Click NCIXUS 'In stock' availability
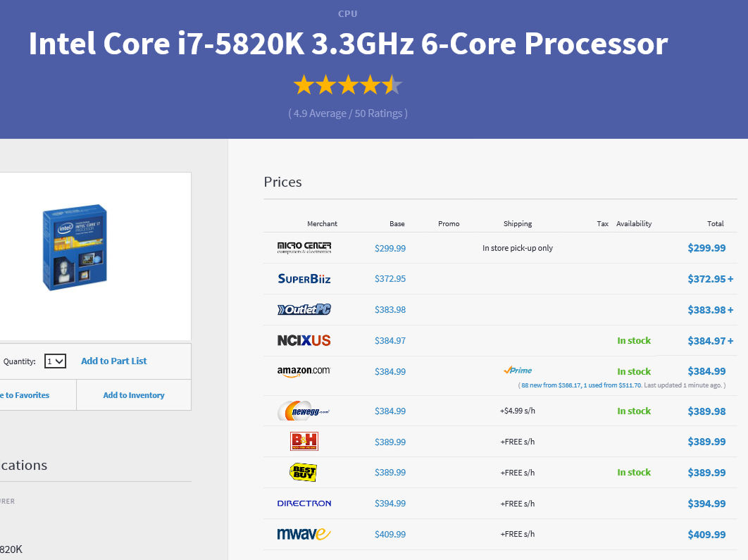The image size is (748, 560). [x=634, y=341]
